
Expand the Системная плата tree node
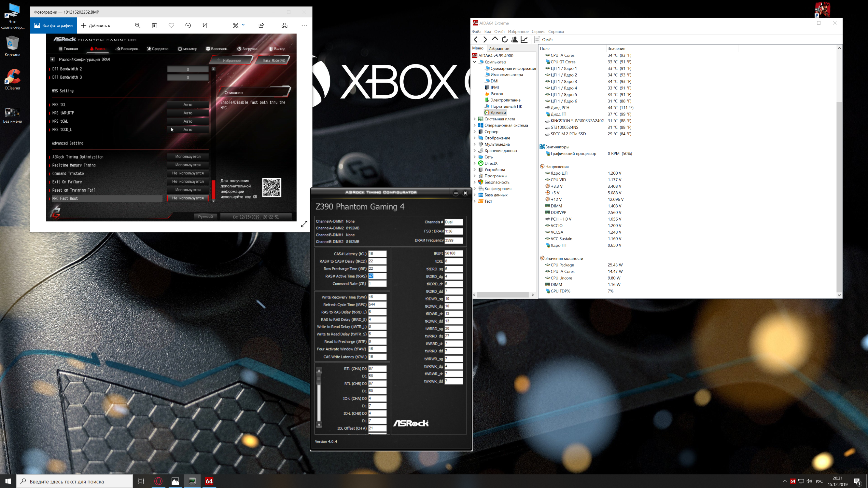pyautogui.click(x=474, y=119)
